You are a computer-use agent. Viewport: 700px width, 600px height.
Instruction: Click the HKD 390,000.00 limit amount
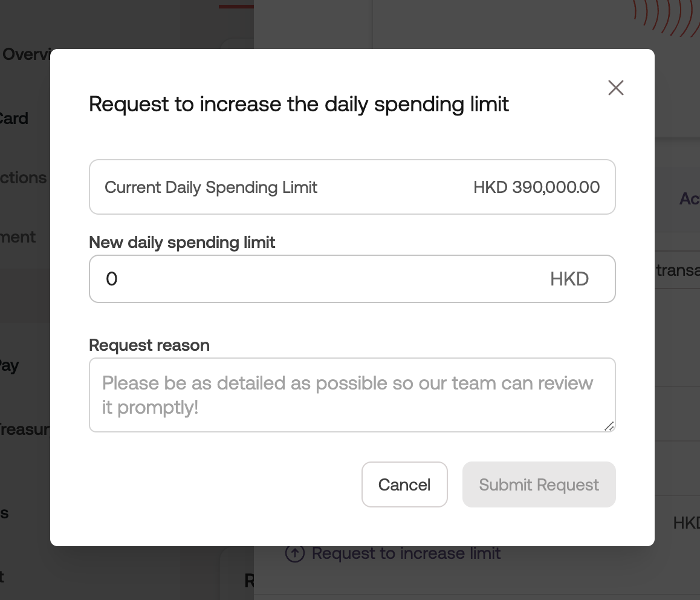click(536, 187)
